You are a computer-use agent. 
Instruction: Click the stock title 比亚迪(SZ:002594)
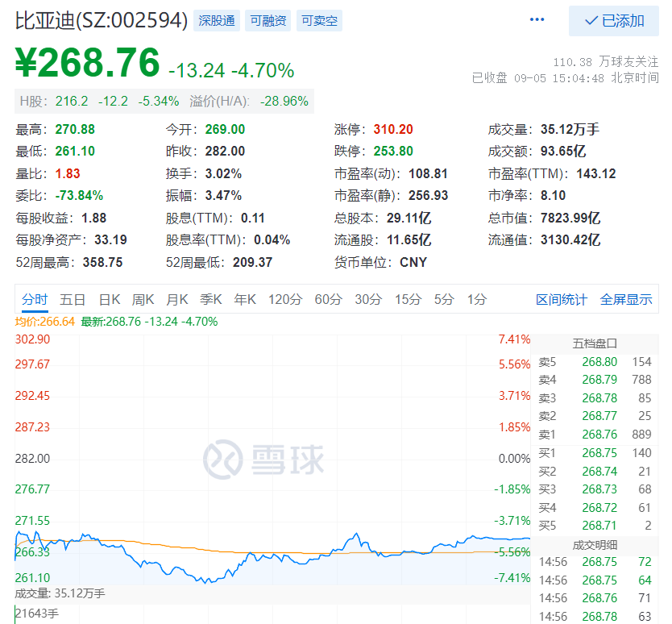click(x=102, y=21)
